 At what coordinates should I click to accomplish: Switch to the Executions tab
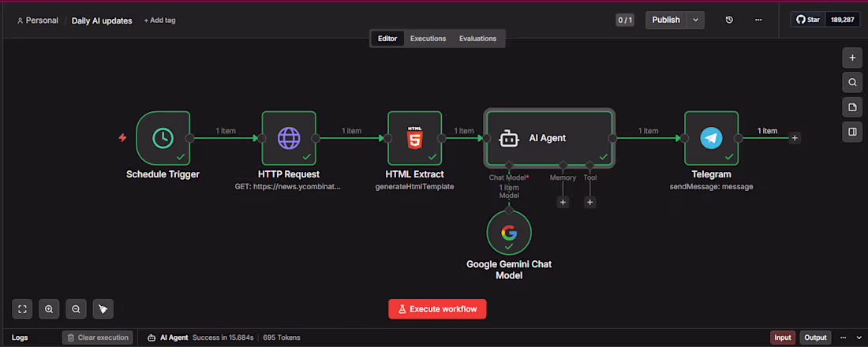(428, 39)
